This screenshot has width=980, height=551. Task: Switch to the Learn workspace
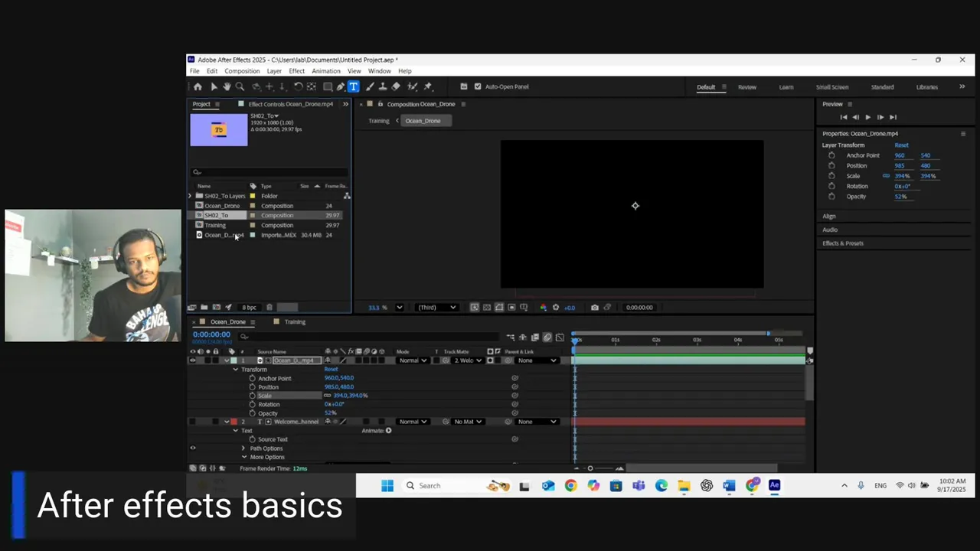[786, 87]
